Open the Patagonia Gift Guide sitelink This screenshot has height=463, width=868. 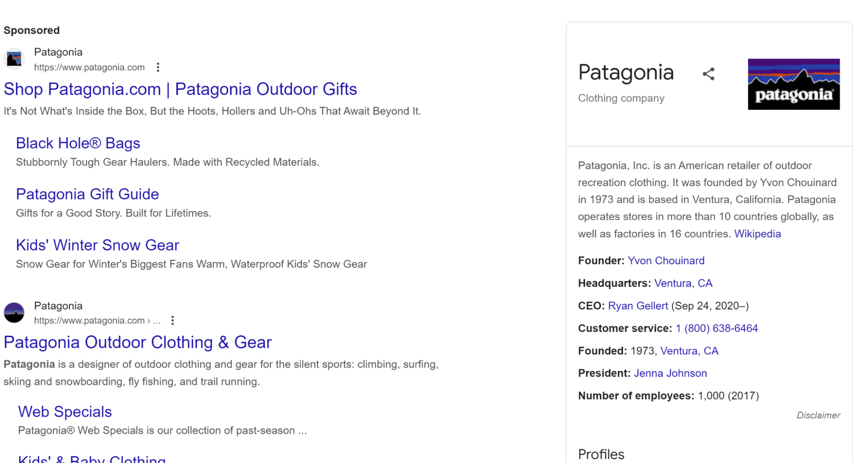[x=87, y=194]
